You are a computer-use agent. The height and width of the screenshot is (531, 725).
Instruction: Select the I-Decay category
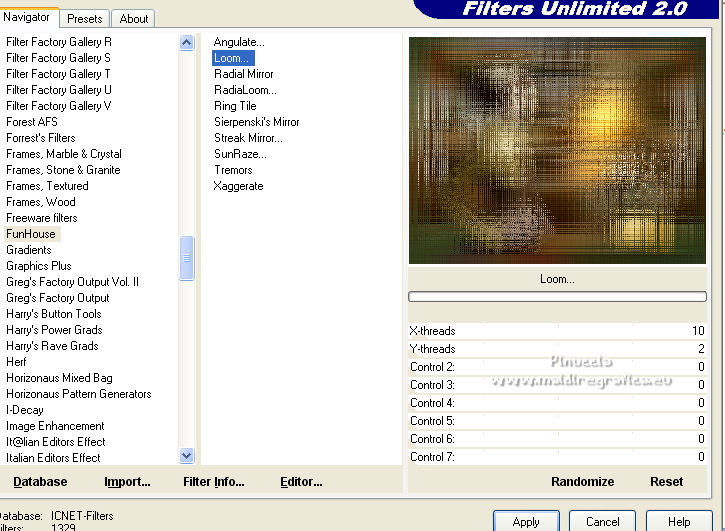[25, 410]
